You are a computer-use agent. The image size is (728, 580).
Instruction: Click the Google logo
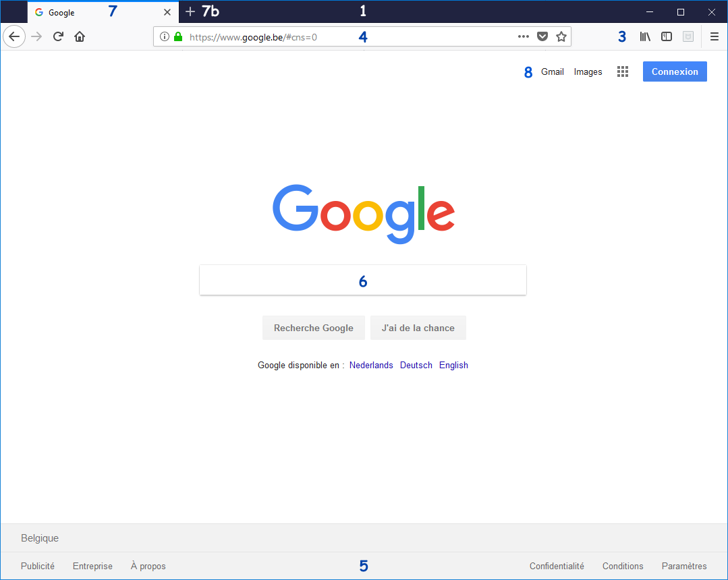[x=364, y=214]
